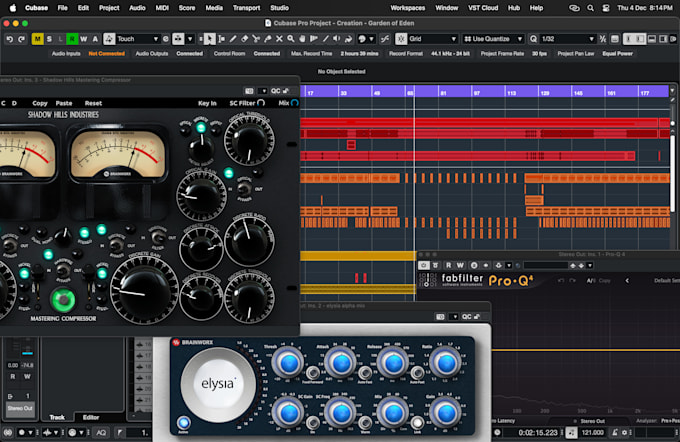Open the Touch automation mode dropdown
This screenshot has width=680, height=442.
138,39
